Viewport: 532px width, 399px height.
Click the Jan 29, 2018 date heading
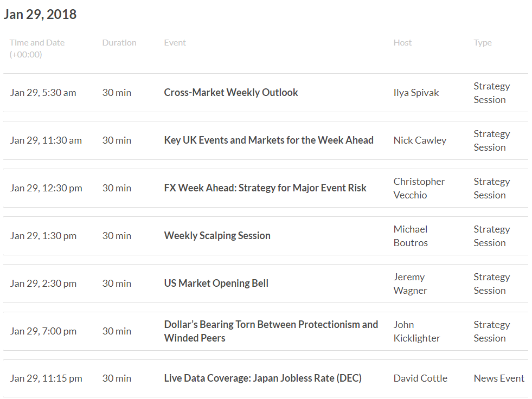(40, 14)
